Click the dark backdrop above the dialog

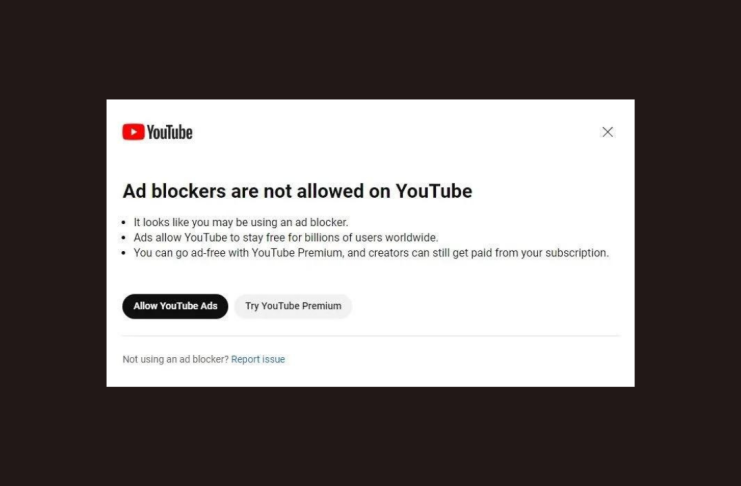370,49
